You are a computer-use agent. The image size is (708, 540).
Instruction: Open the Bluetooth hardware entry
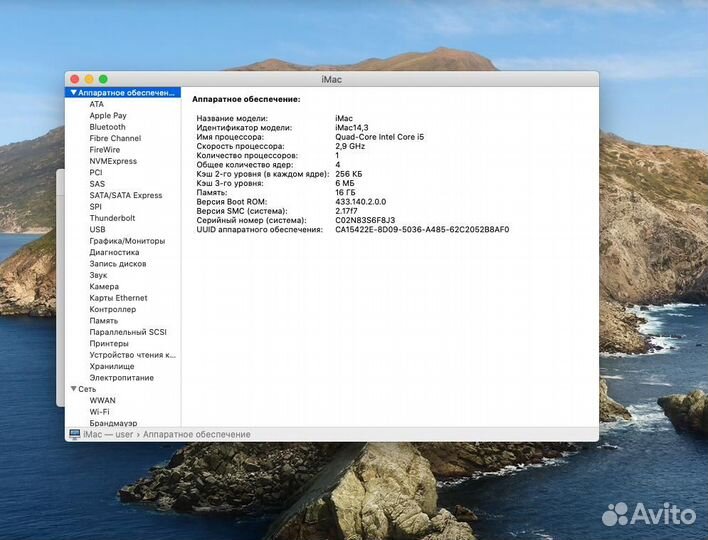tap(107, 127)
